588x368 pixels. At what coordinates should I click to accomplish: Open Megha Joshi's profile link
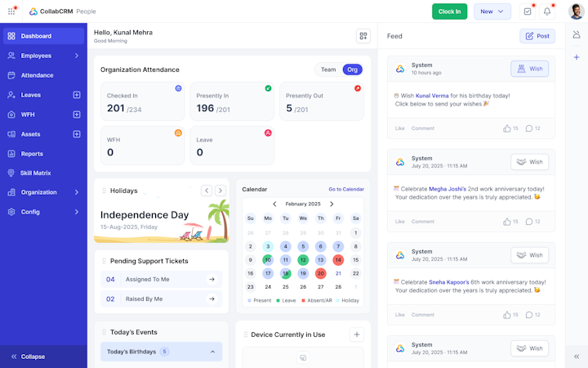(x=448, y=189)
